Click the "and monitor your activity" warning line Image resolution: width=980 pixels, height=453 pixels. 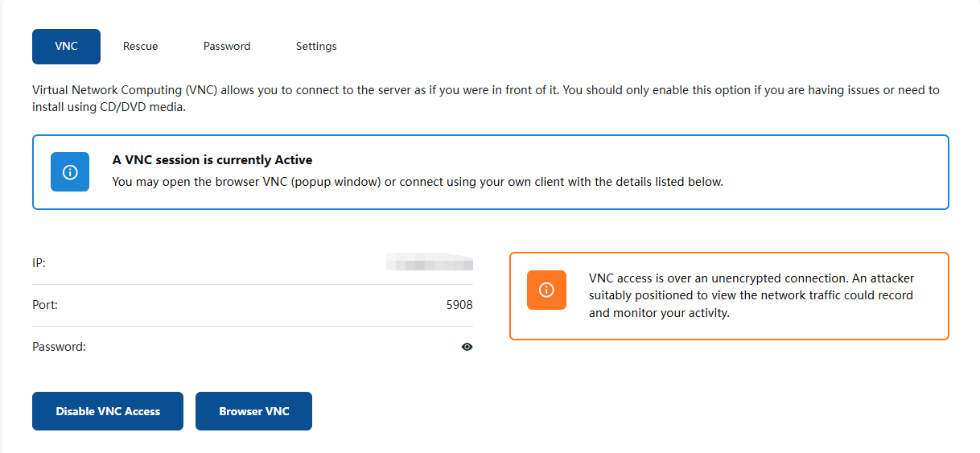(x=659, y=314)
